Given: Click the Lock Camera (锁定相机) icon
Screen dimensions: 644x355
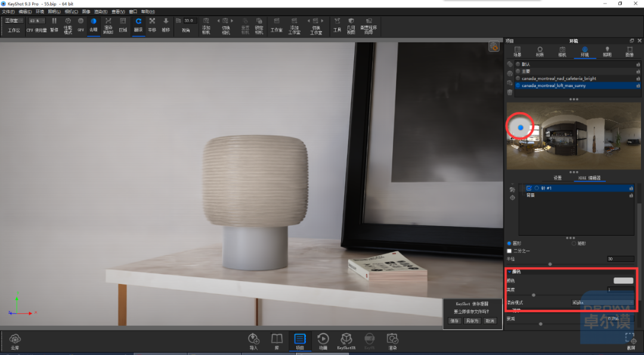Looking at the screenshot, I should 259,21.
